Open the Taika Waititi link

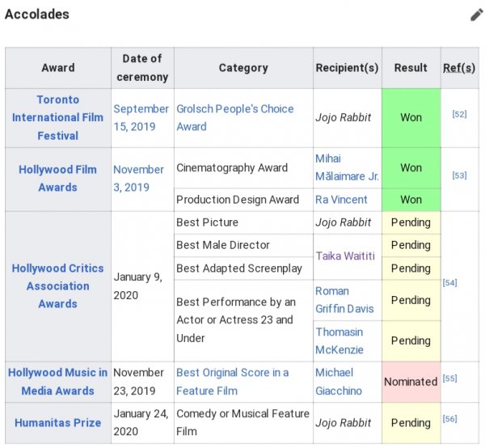[345, 256]
